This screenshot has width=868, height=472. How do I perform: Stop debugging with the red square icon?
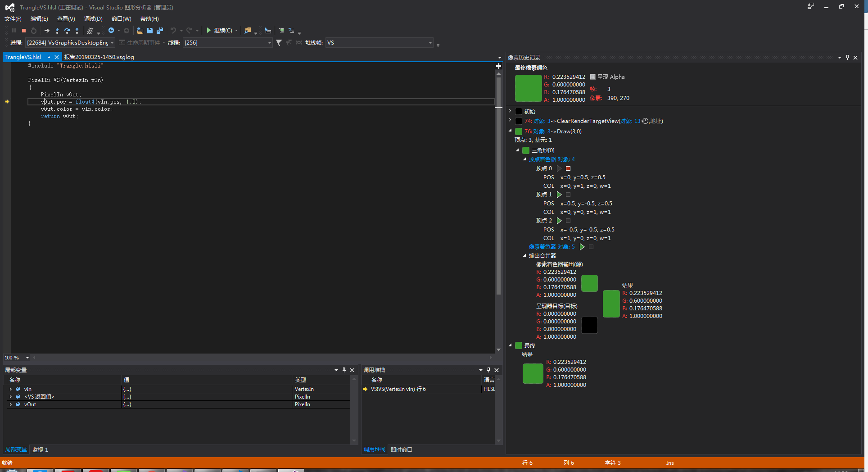point(23,30)
